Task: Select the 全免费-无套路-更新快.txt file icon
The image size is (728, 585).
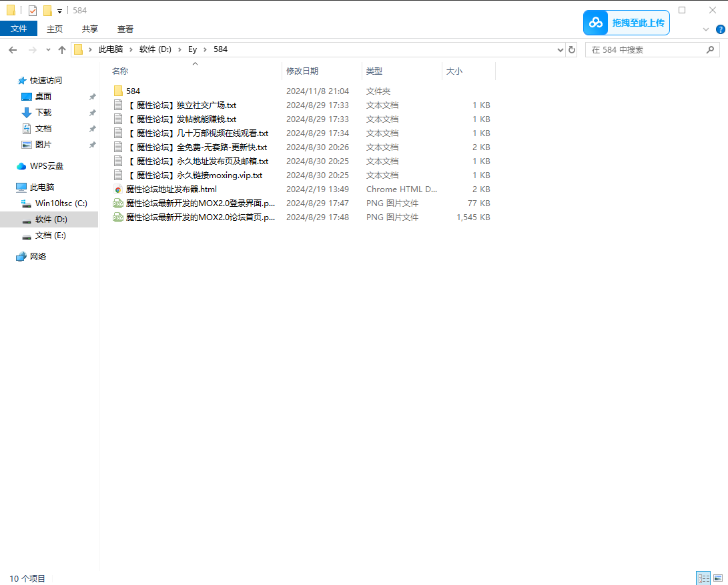Action: [x=118, y=147]
